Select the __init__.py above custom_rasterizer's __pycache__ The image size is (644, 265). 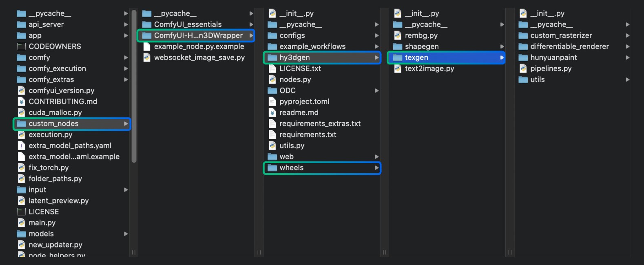pos(547,13)
